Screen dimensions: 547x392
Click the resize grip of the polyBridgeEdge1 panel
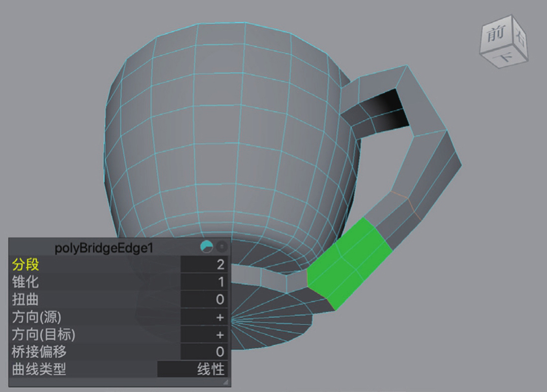point(225,382)
